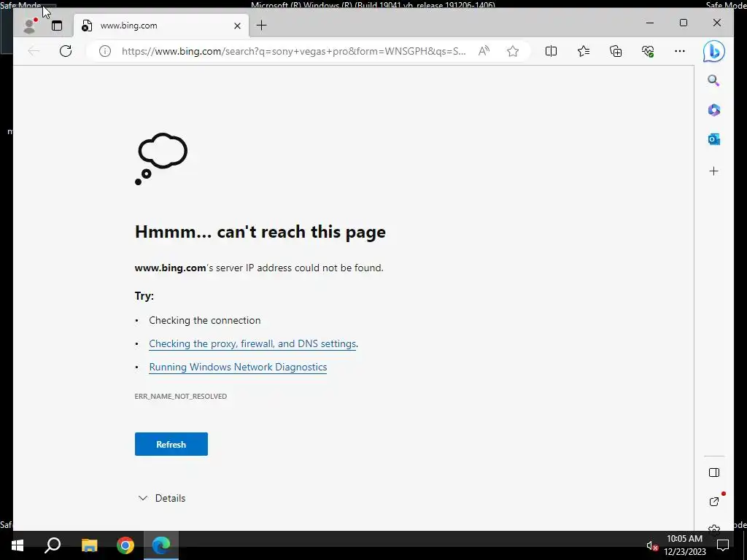Select Microsoft Edge taskbar icon

click(x=161, y=545)
